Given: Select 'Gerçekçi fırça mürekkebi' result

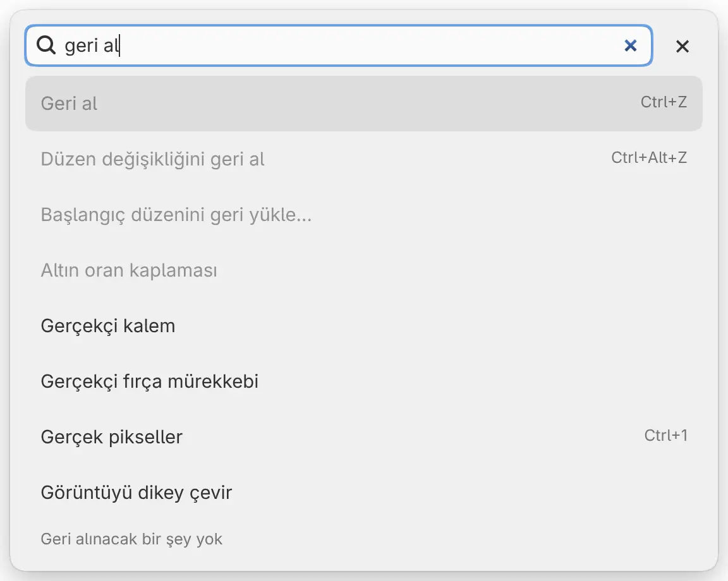Looking at the screenshot, I should [x=363, y=381].
